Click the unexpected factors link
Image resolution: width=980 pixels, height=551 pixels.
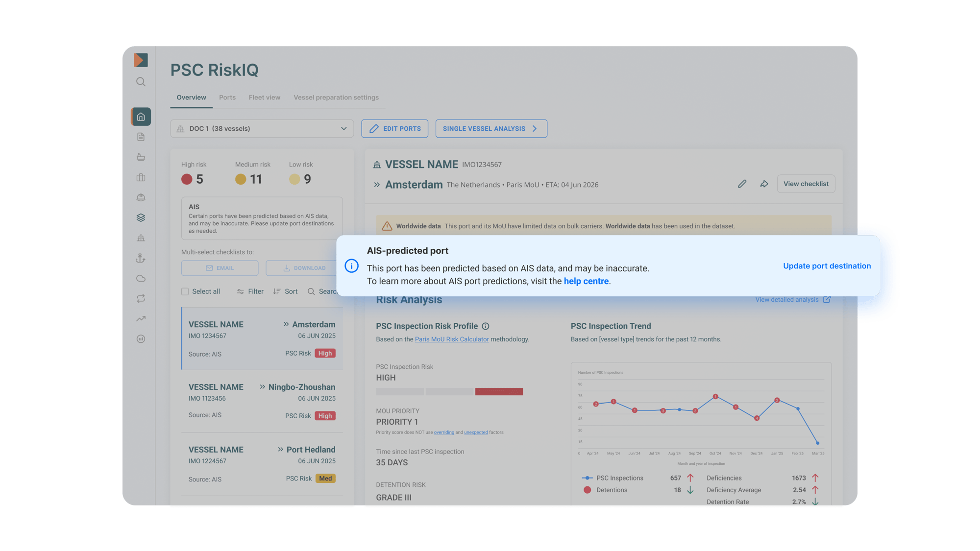click(x=476, y=432)
